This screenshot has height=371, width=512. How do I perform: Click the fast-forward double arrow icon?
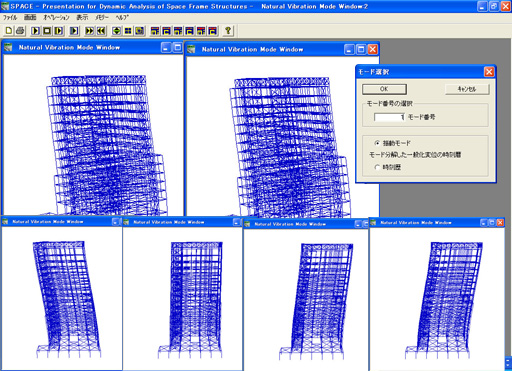click(89, 31)
